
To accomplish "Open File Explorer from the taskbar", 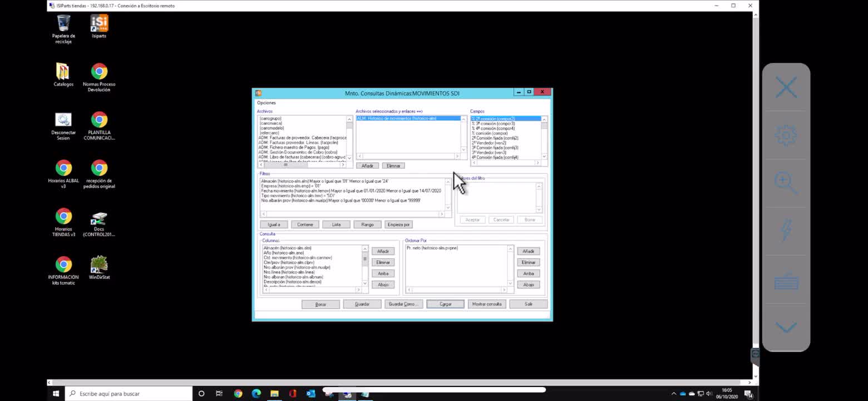I will pos(274,393).
